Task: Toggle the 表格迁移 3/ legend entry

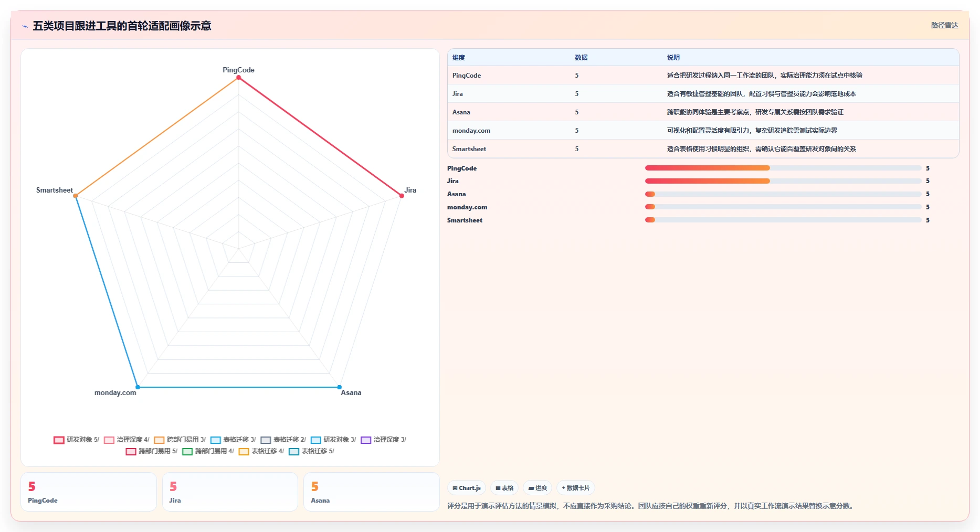Action: [x=233, y=440]
